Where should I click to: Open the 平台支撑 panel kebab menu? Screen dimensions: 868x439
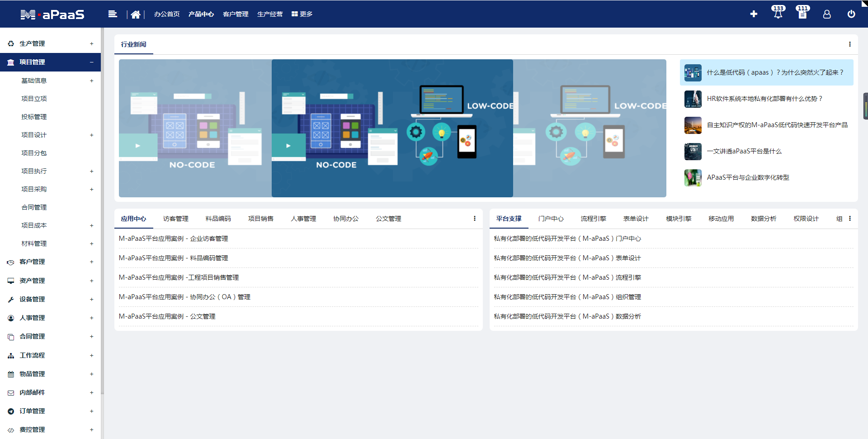pyautogui.click(x=850, y=219)
